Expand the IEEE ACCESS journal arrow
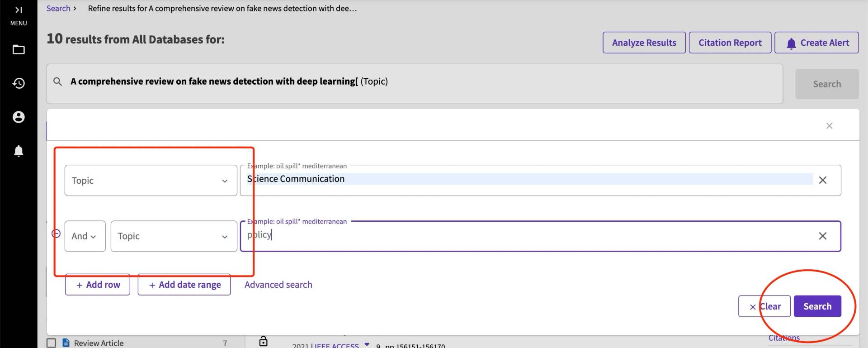 367,344
